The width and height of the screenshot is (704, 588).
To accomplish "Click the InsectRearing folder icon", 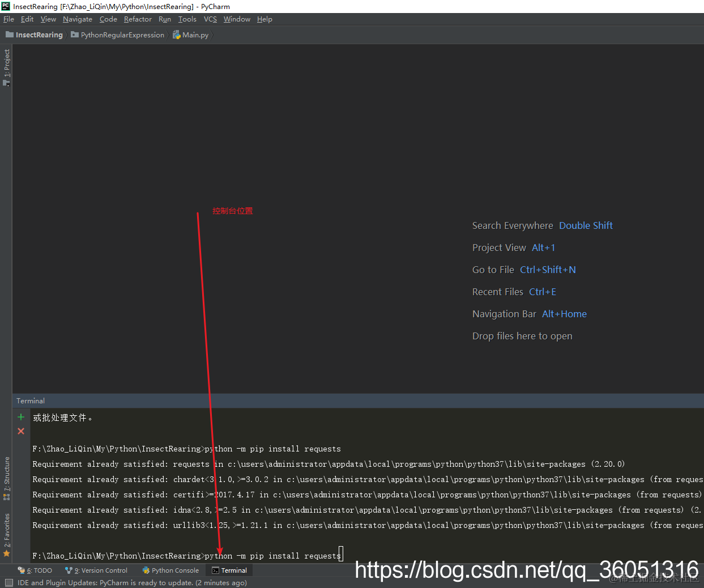I will (10, 35).
